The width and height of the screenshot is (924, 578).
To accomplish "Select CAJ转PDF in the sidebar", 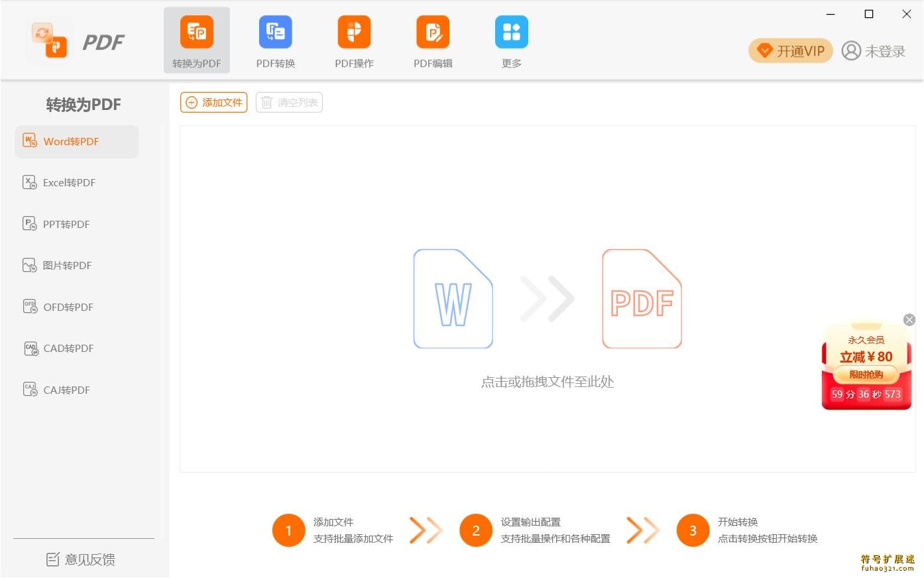I will tap(66, 390).
